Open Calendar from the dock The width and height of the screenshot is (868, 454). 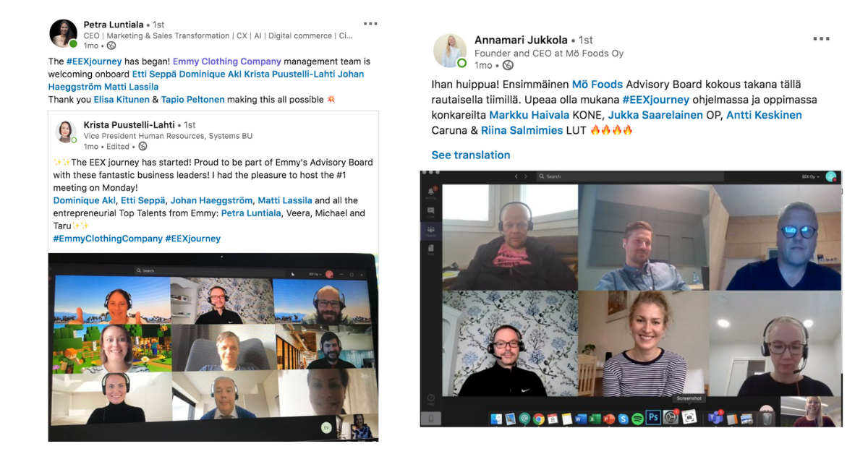click(x=552, y=419)
